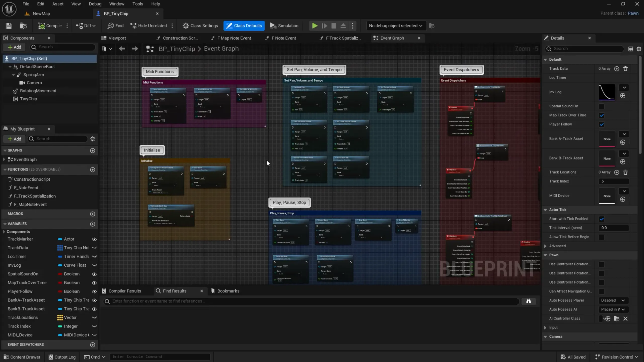Click the Inv Log curve thumbnail

(607, 92)
